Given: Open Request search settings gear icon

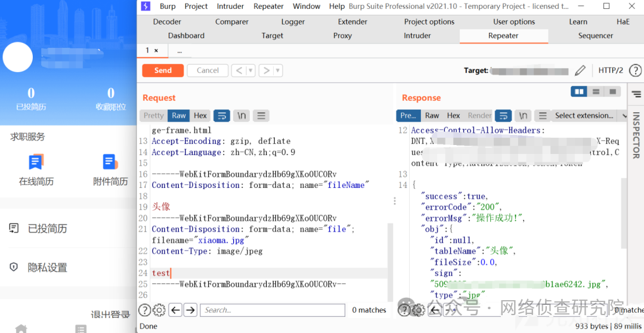Looking at the screenshot, I should pos(159,310).
